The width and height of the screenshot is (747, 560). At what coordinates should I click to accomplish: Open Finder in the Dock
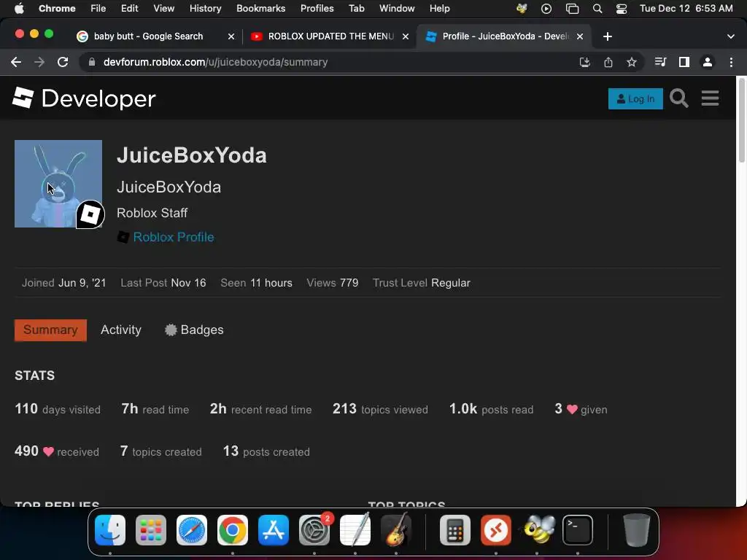pos(110,529)
